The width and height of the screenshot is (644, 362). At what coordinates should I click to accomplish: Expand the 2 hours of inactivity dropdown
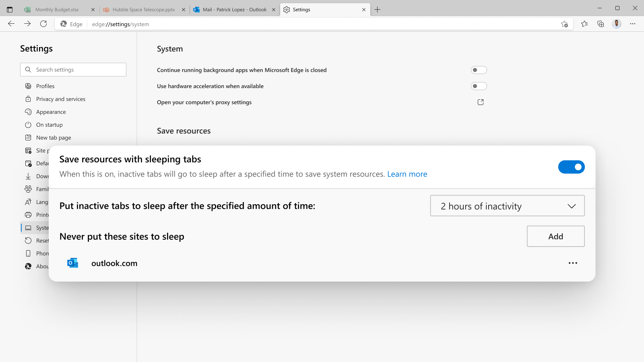pos(507,206)
